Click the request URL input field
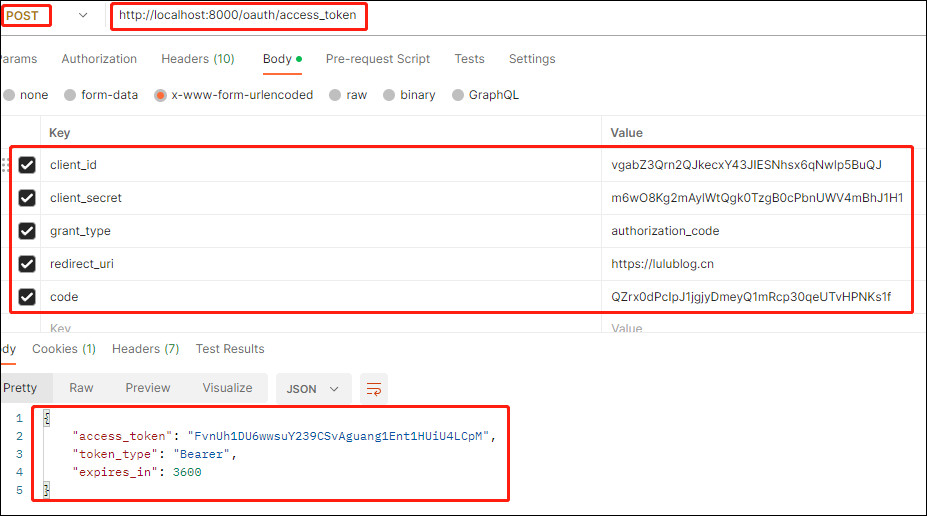Screen dimensions: 927x516 coord(238,15)
